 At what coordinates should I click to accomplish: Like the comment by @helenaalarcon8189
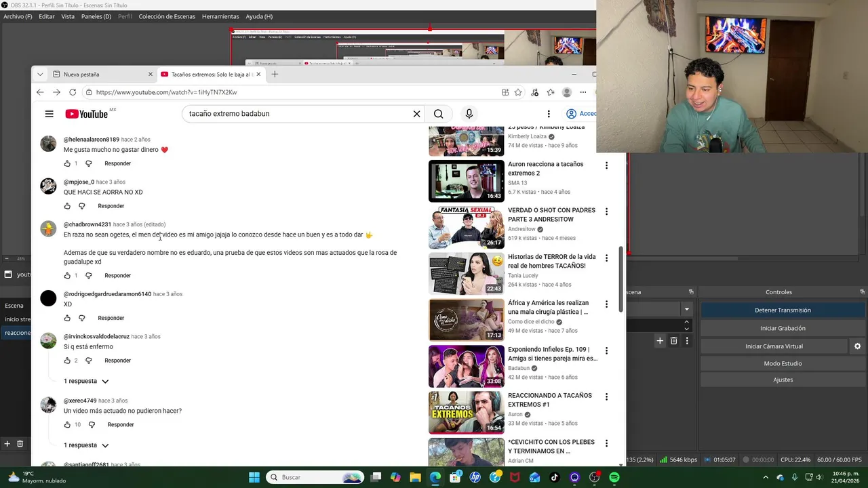pos(67,163)
